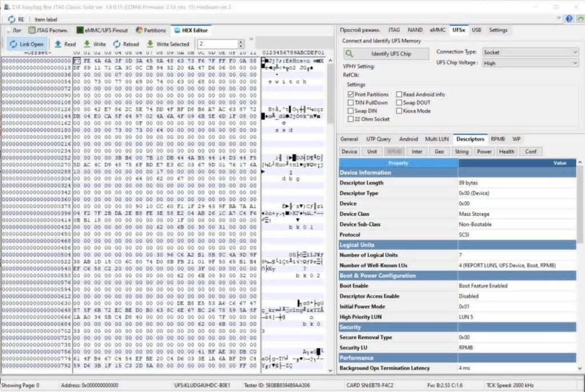Screen dimensions: 585x392
Task: Click the Write Selected icon
Action: (150, 44)
